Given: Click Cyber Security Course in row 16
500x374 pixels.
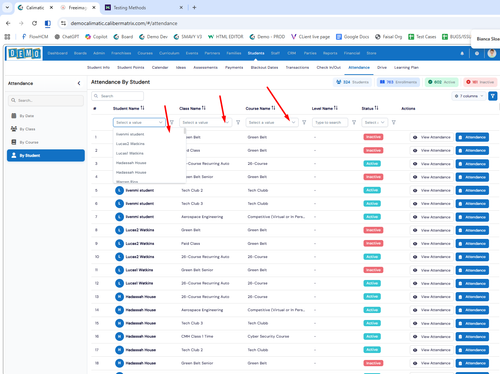Looking at the screenshot, I should point(268,337).
